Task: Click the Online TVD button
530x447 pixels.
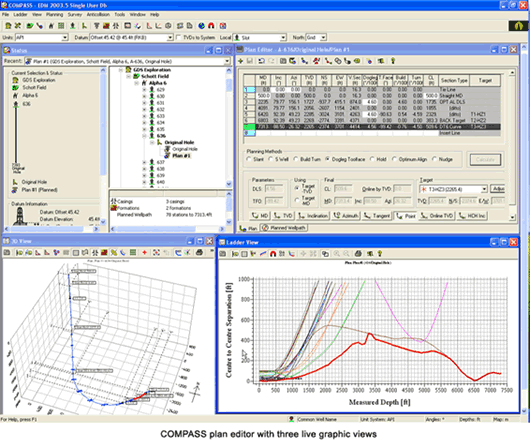Action: click(x=437, y=216)
